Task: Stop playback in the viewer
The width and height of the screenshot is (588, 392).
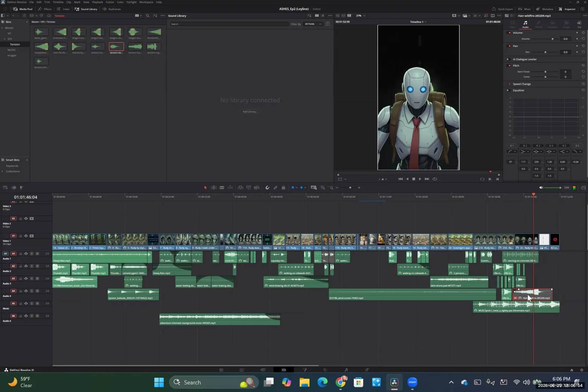Action: (x=413, y=179)
